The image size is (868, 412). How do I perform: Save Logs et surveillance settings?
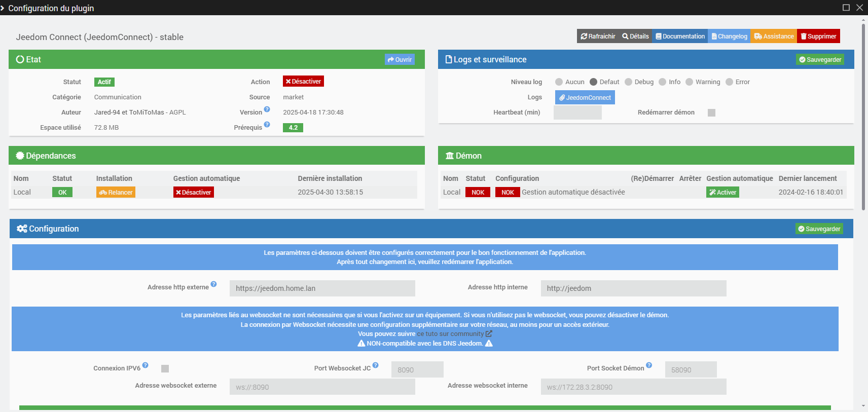coord(820,59)
